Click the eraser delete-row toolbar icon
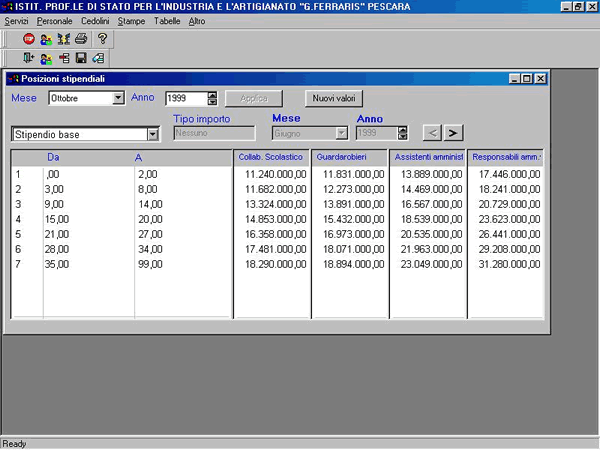This screenshot has height=450, width=600. 98,58
